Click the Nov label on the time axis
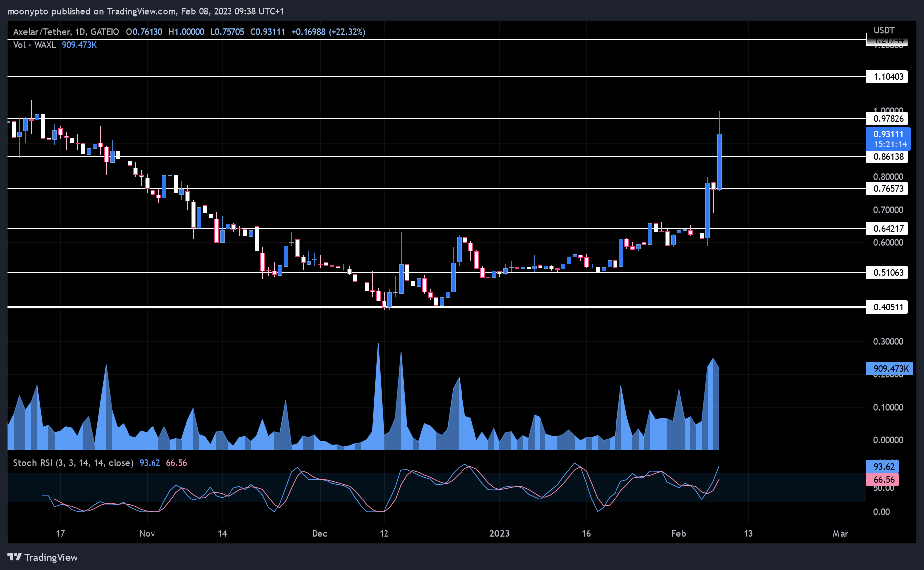This screenshot has width=924, height=570. (x=147, y=534)
